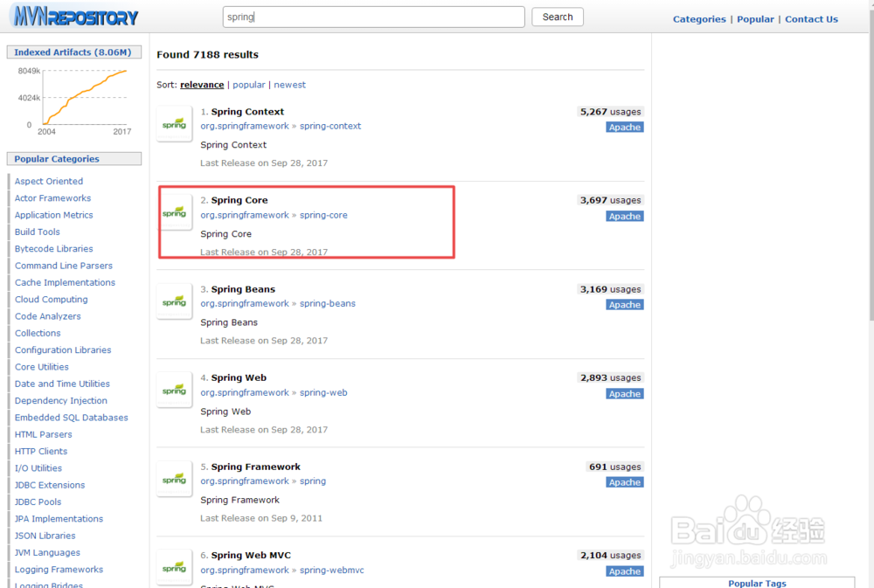
Task: Open the Build Tools category
Action: pos(38,232)
